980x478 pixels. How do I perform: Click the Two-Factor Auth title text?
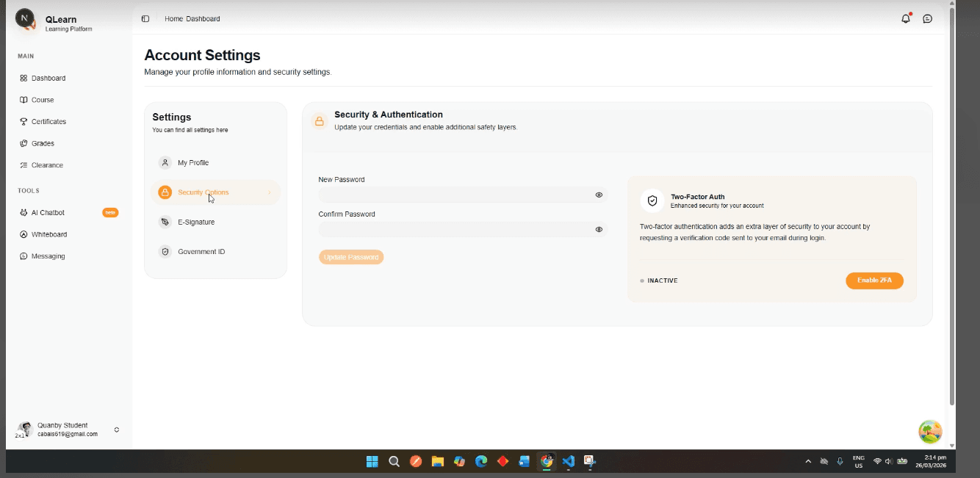[698, 197]
